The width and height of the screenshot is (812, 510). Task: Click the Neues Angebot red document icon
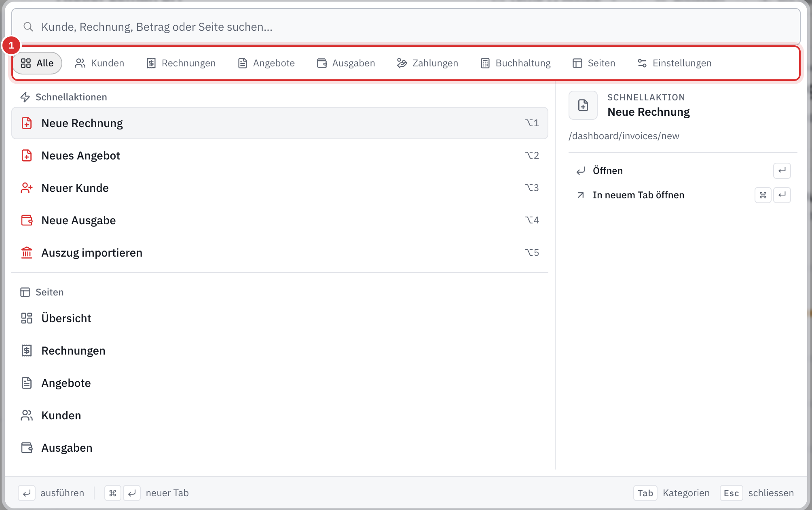click(x=27, y=155)
